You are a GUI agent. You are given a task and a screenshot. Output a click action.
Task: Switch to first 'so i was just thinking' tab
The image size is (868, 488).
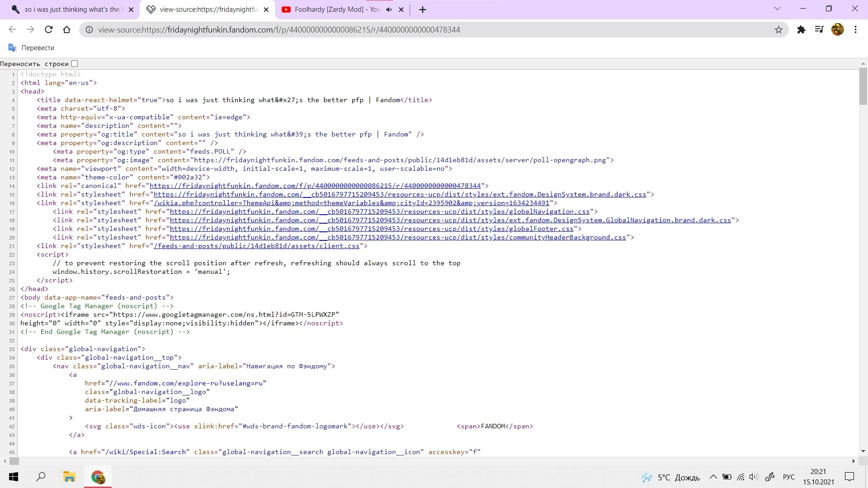pyautogui.click(x=72, y=9)
